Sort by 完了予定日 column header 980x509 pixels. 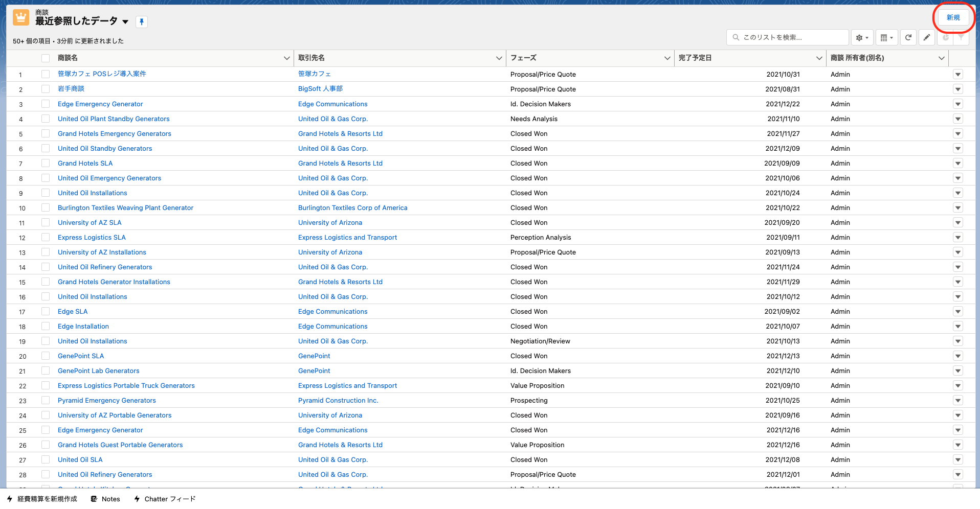click(x=695, y=58)
